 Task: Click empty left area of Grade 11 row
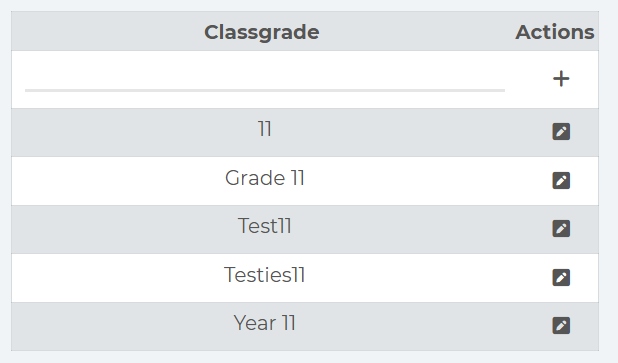(x=118, y=181)
